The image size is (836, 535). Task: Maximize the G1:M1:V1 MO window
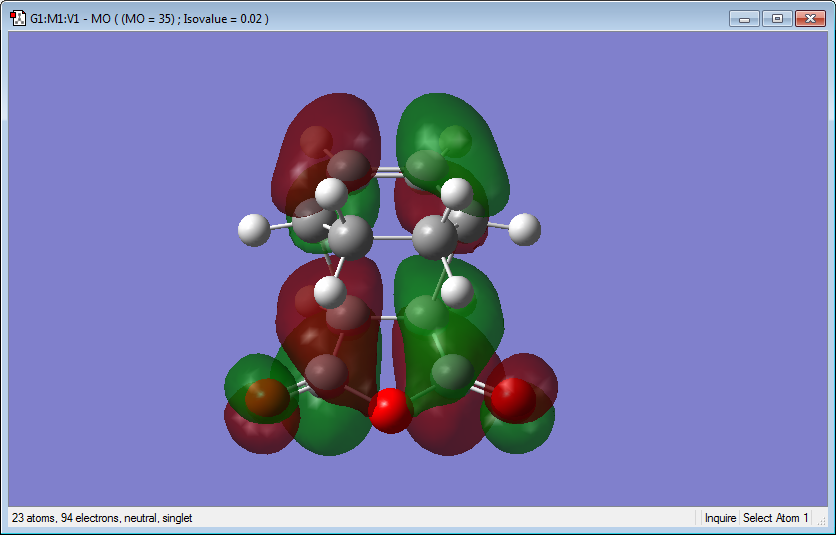pyautogui.click(x=777, y=18)
